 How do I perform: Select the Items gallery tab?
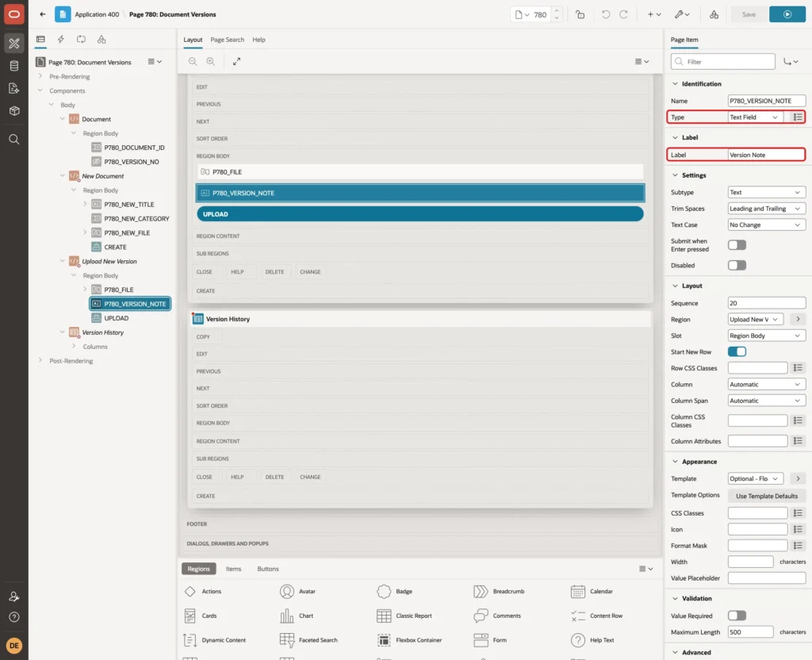tap(234, 569)
